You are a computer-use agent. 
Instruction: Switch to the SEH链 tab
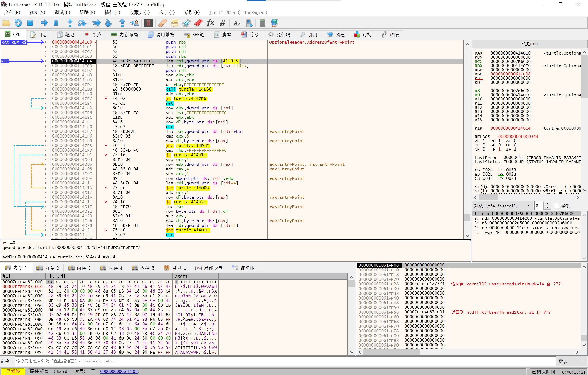(x=194, y=34)
